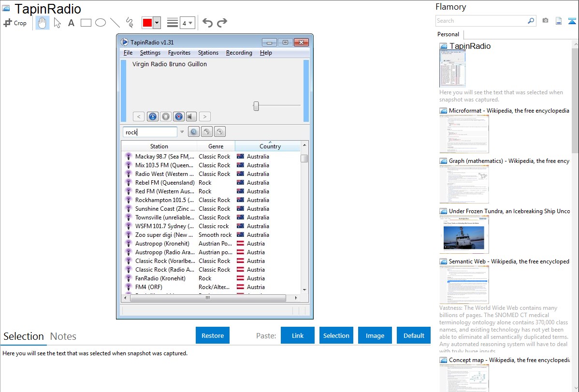Select the freehand scribble tool
This screenshot has height=392, width=579.
tap(129, 23)
